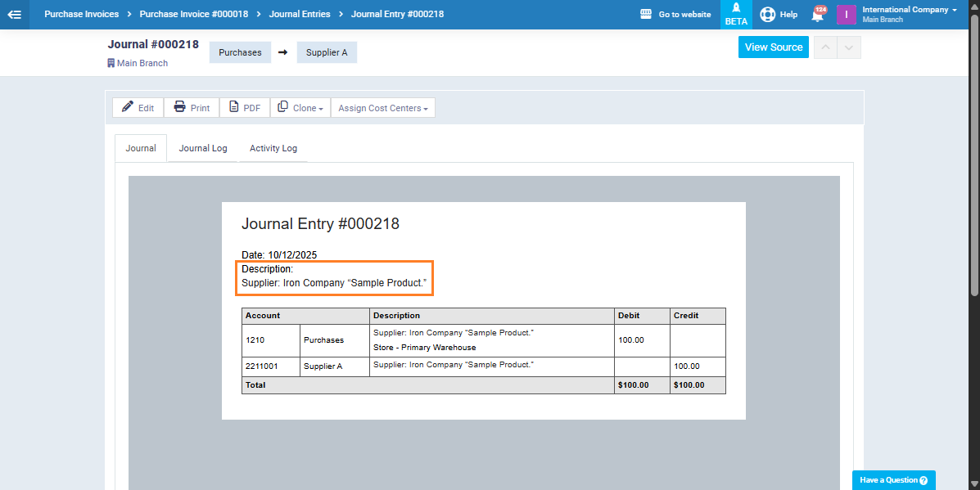Click the back arrow menu icon
The width and height of the screenshot is (980, 490).
(15, 14)
